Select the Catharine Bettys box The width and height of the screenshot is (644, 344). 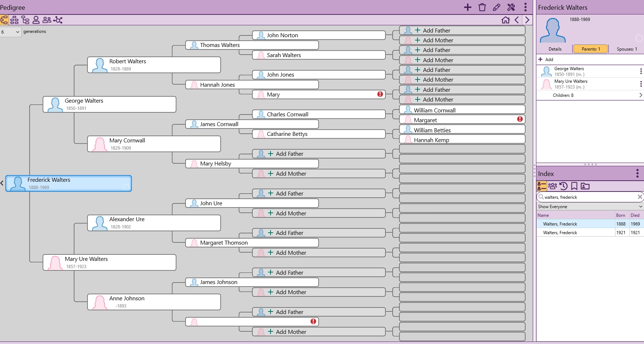(x=319, y=134)
